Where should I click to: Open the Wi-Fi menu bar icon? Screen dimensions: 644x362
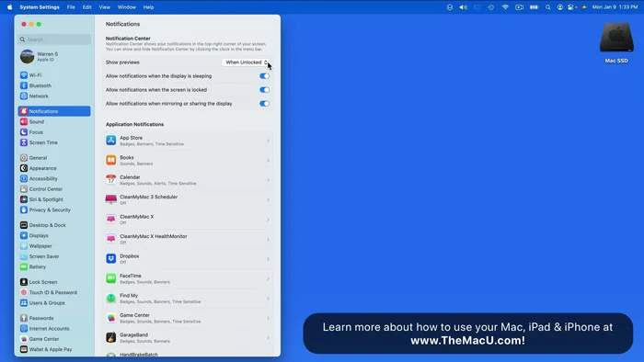coord(505,7)
